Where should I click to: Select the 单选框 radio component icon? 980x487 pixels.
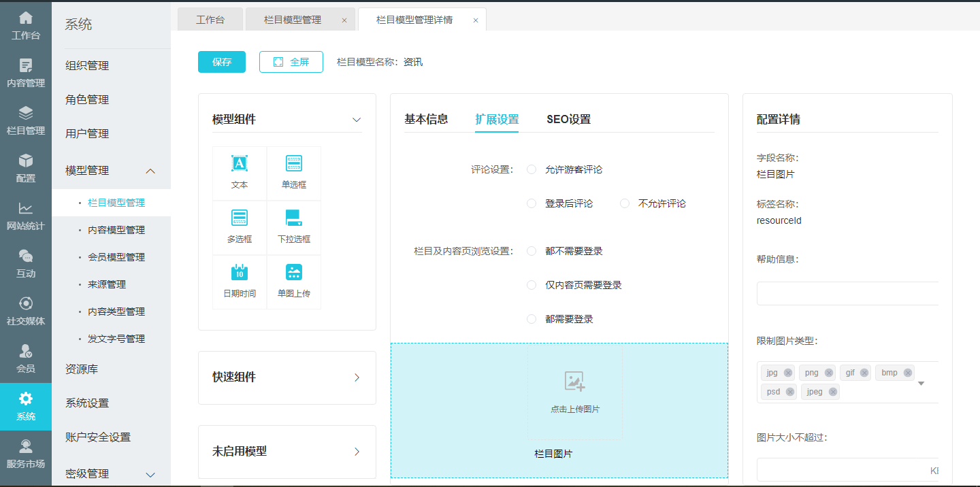[293, 164]
